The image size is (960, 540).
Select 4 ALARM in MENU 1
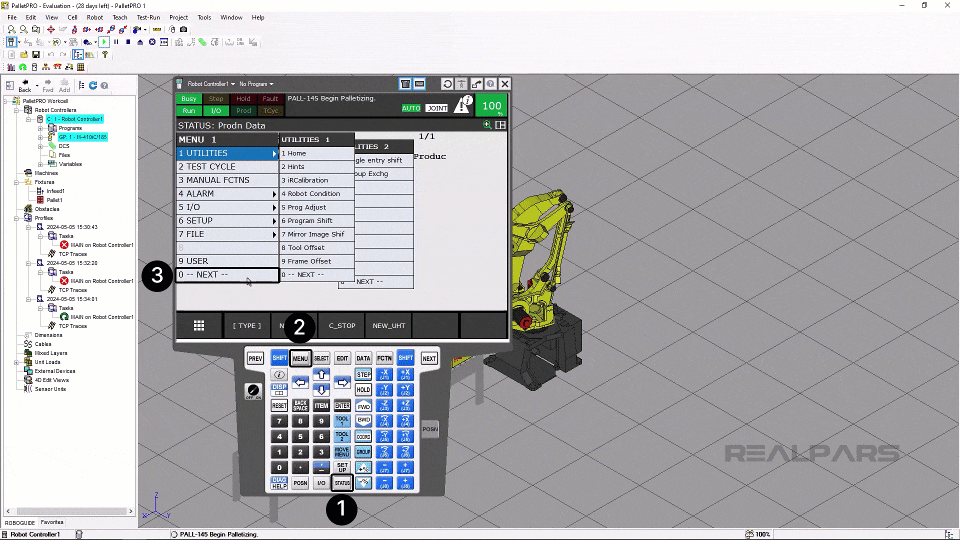point(227,193)
